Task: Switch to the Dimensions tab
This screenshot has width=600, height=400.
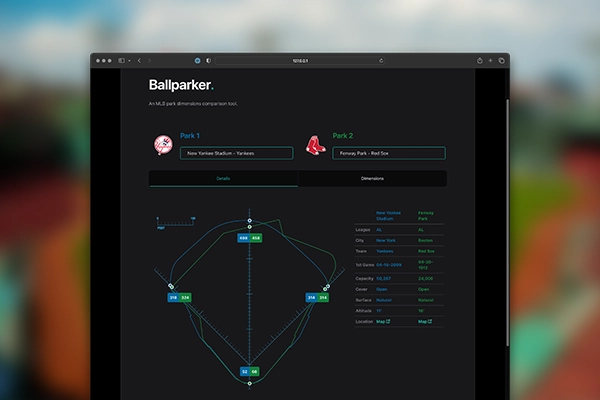Action: (x=372, y=179)
